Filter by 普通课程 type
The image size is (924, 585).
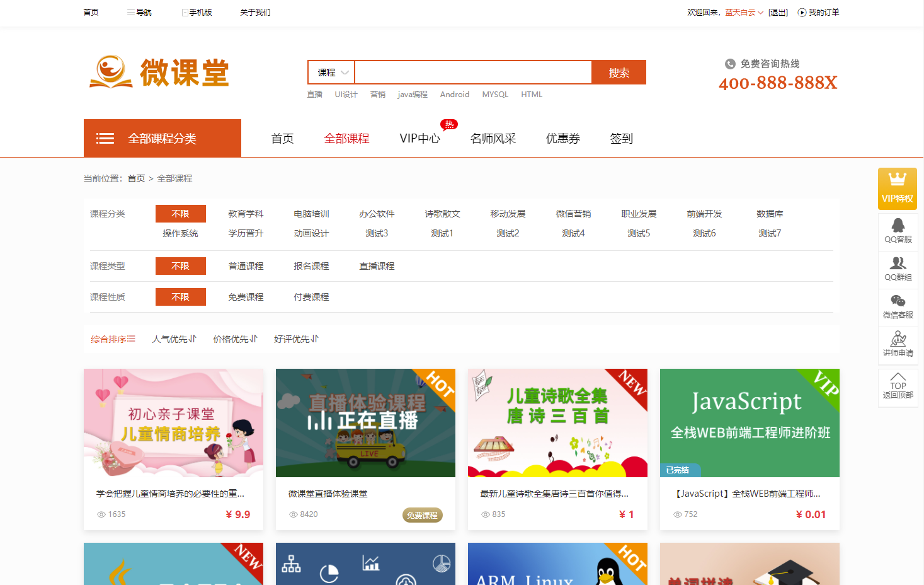246,266
